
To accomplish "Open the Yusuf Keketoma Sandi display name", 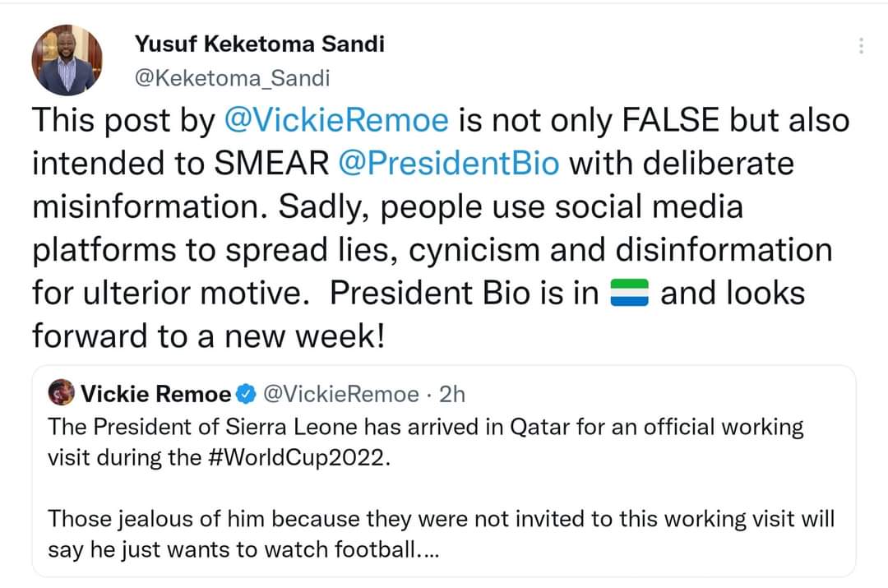I will tap(259, 44).
